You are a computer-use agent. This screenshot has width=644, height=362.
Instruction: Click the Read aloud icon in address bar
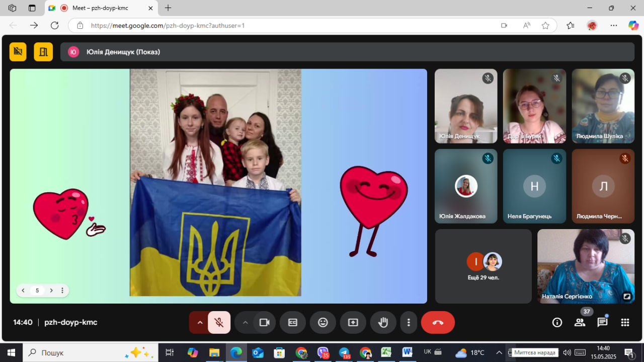[x=526, y=25]
